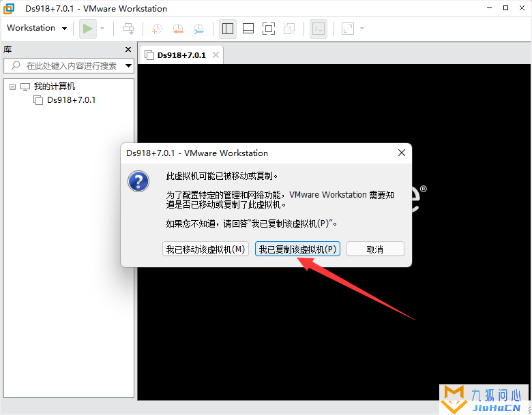The height and width of the screenshot is (415, 532).
Task: Revert to the previous snapshot icon
Action: 178,29
